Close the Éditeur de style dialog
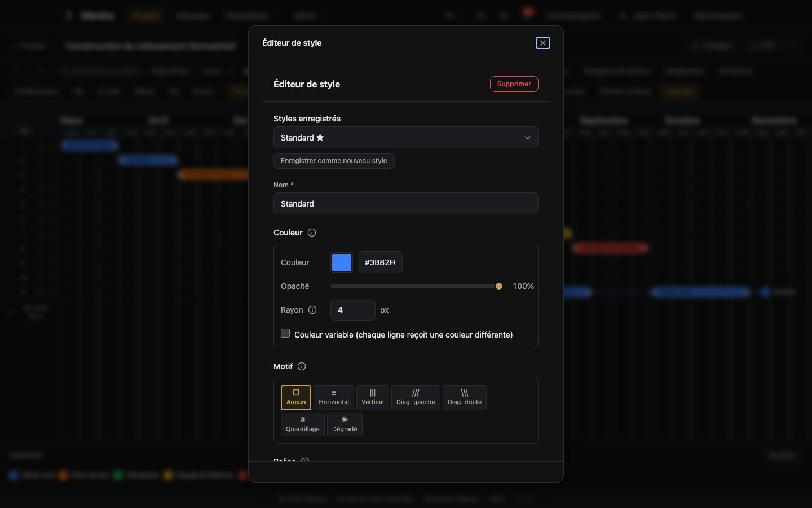Screen dimensions: 812x508 click(542, 43)
